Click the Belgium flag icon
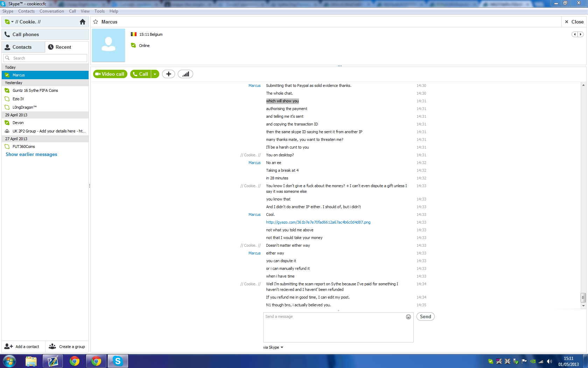This screenshot has width=588, height=368. (134, 34)
